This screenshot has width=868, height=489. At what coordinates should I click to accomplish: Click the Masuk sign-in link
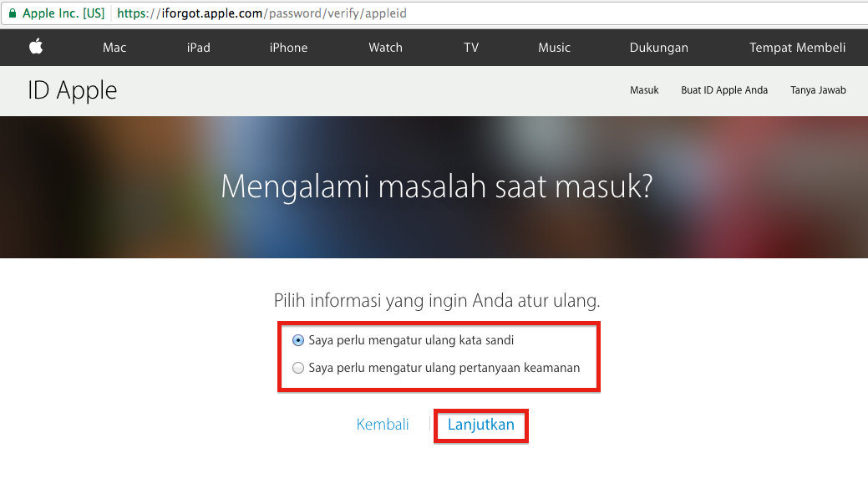click(644, 90)
